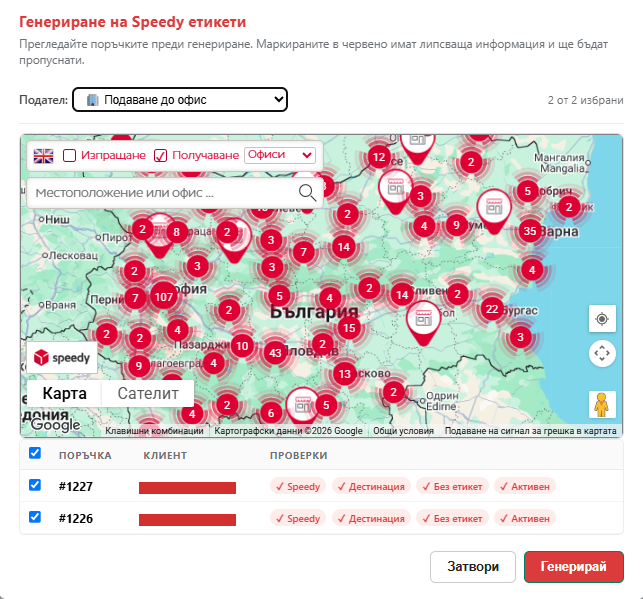Image resolution: width=643 pixels, height=599 pixels.
Task: Open the 12 offices cluster marker
Action: click(x=379, y=157)
